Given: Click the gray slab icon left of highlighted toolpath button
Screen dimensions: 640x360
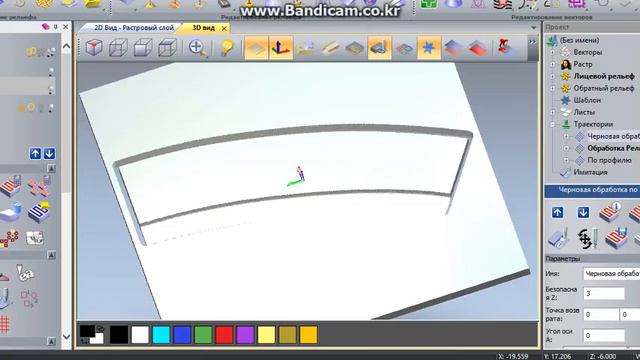Looking at the screenshot, I should tap(355, 48).
